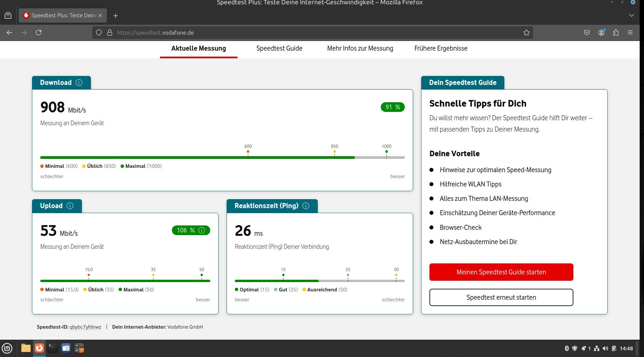Focus the address bar URL field
The width and height of the screenshot is (644, 357).
312,33
